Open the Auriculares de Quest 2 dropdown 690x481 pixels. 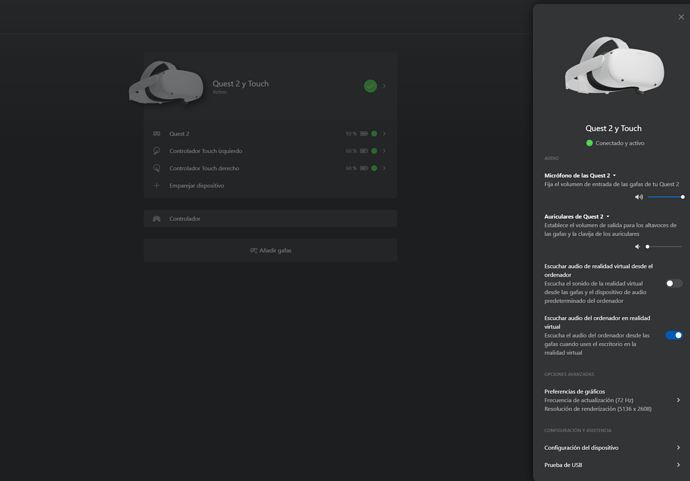(577, 217)
